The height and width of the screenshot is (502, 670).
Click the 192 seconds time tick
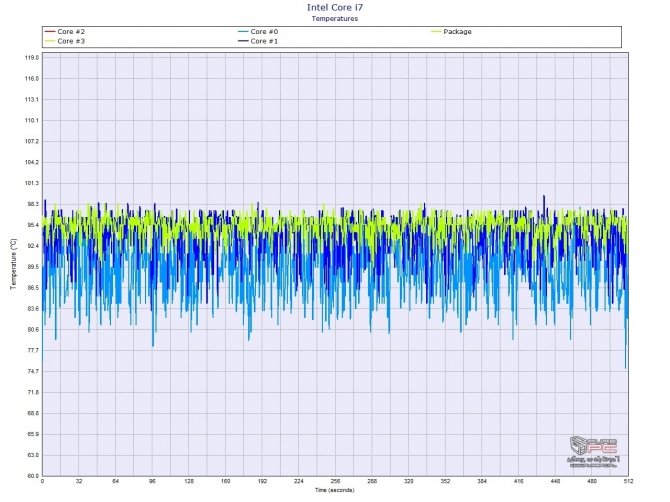pos(262,481)
